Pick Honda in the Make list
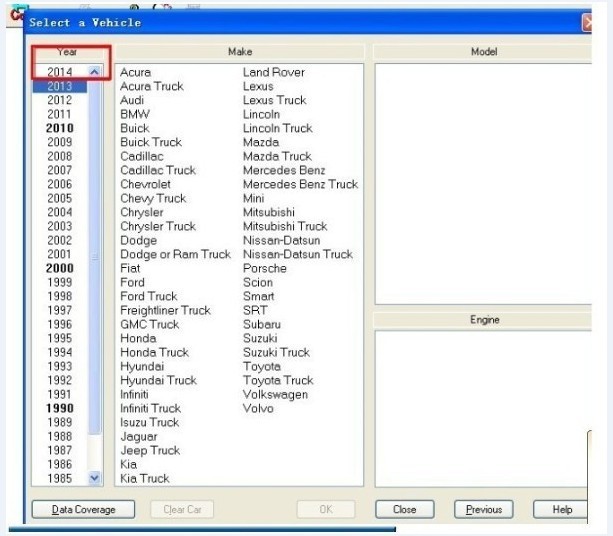613x536 pixels. click(x=138, y=338)
